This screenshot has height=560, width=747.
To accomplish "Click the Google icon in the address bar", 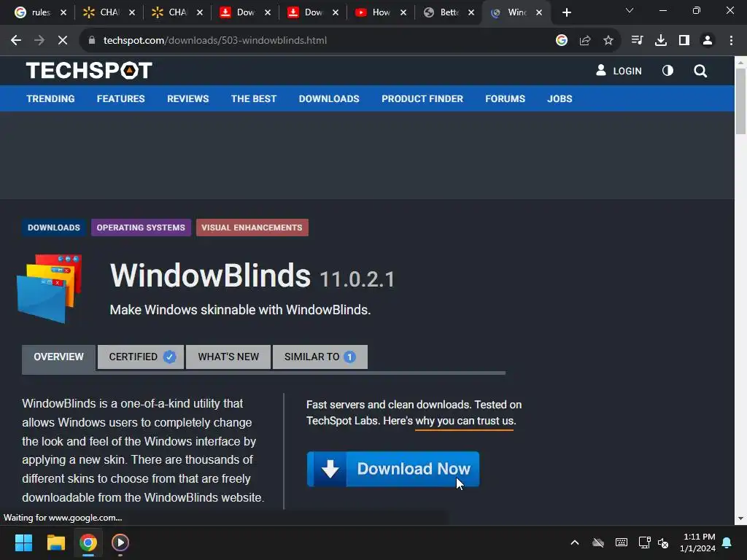I will coord(561,41).
